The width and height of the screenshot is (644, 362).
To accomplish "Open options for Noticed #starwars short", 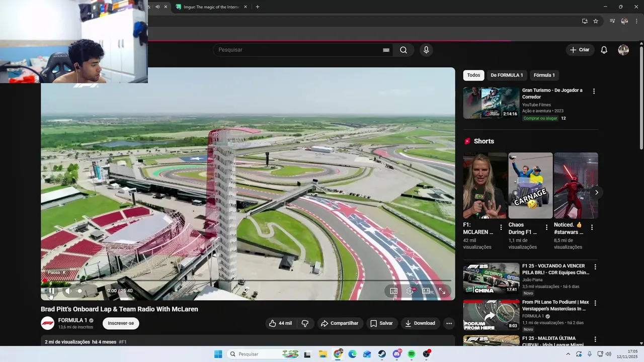I will (592, 227).
